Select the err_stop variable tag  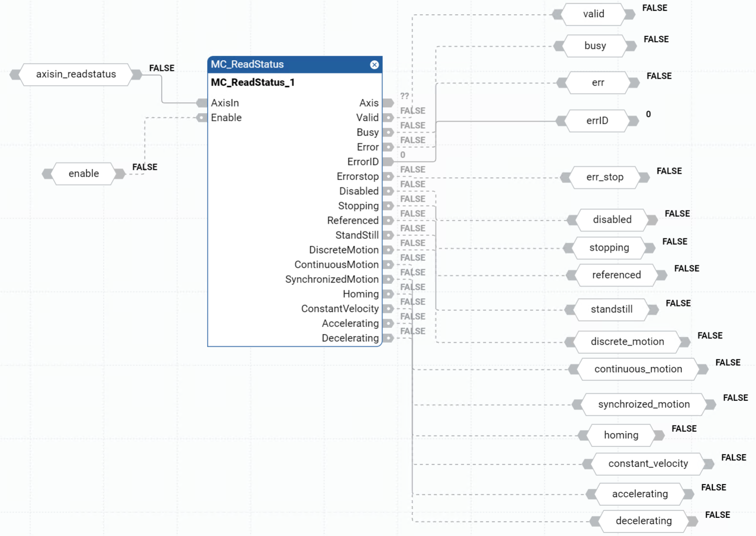(605, 177)
